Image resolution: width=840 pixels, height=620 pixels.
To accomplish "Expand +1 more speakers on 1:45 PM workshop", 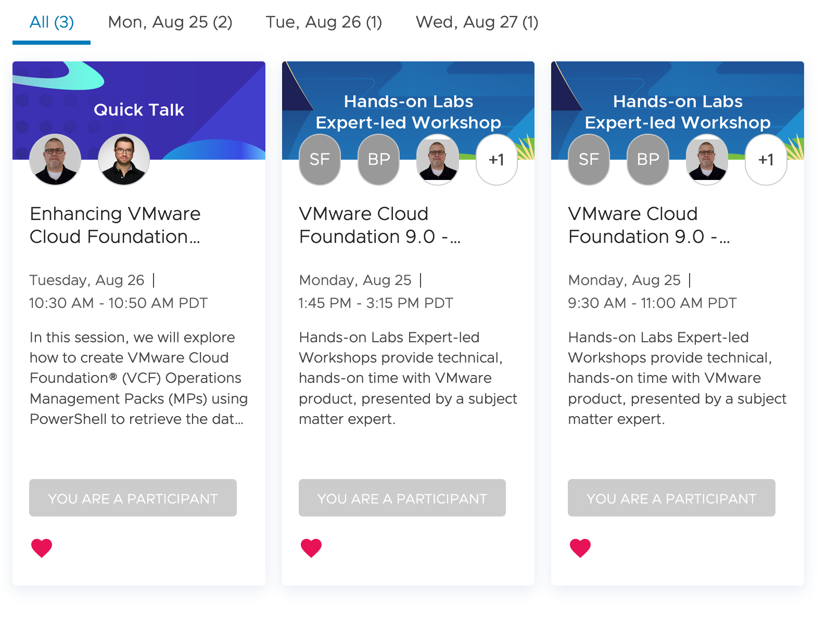I will [x=497, y=160].
